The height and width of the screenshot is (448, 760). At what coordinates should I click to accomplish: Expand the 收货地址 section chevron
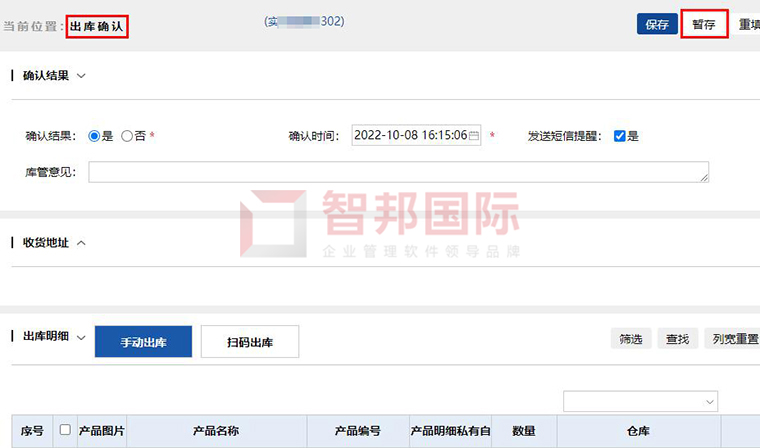click(x=81, y=242)
